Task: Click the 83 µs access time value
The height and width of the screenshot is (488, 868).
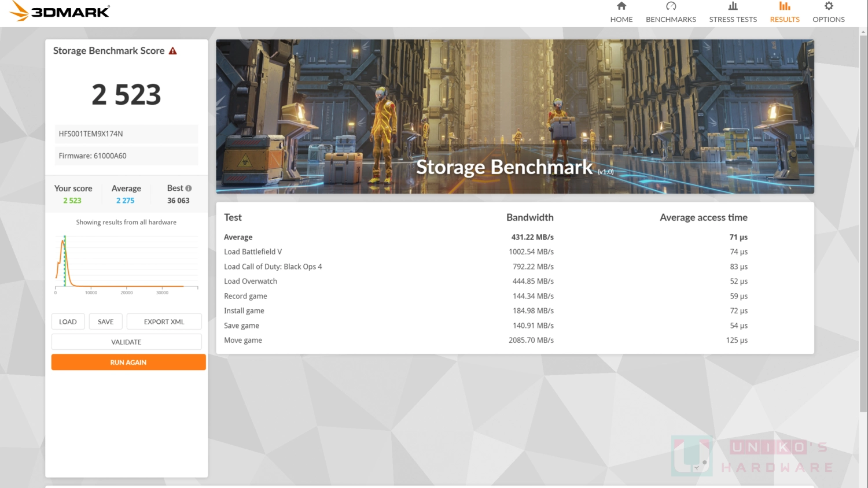Action: point(739,267)
